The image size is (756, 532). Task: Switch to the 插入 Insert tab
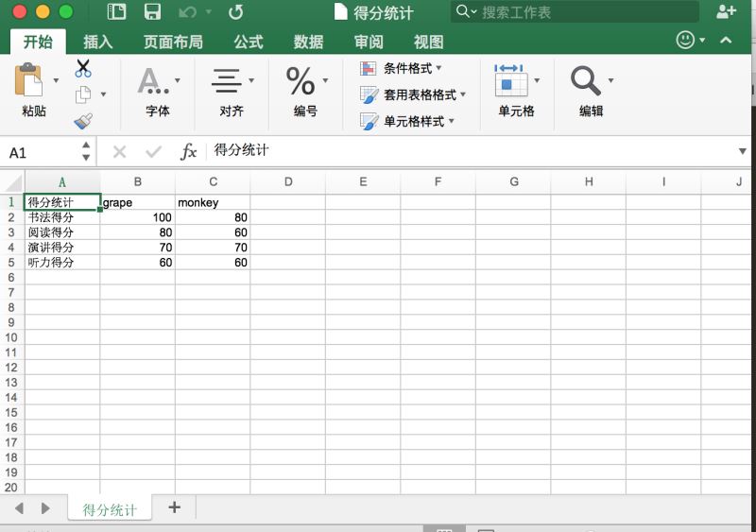tap(98, 42)
